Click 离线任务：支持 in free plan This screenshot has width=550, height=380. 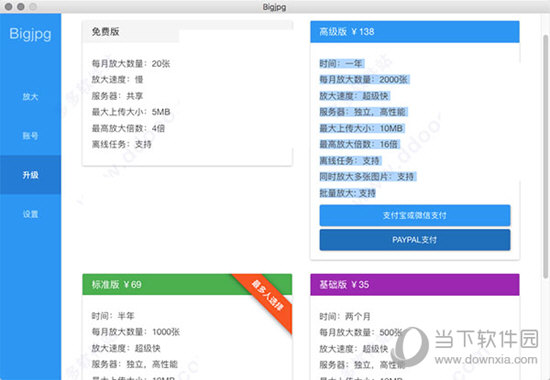click(122, 144)
